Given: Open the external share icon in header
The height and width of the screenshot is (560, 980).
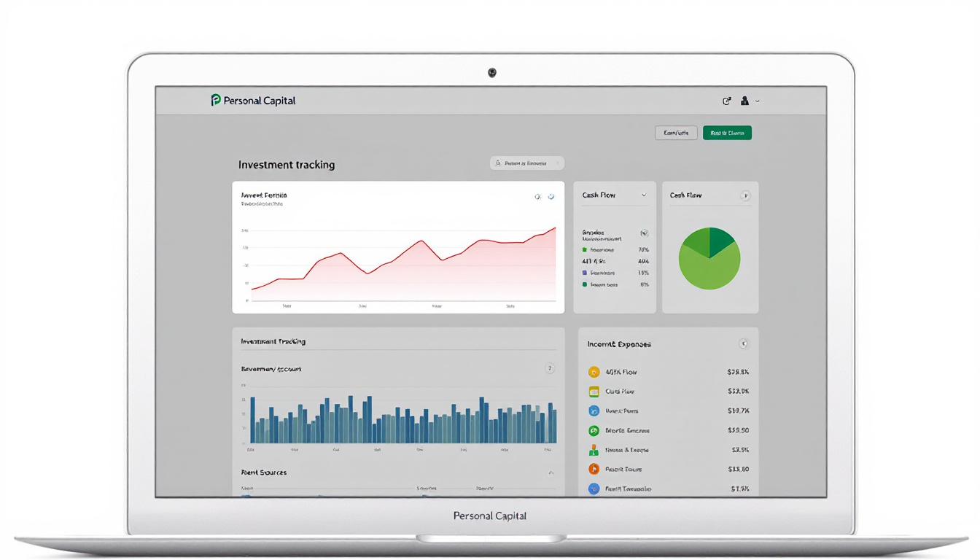Looking at the screenshot, I should (726, 101).
